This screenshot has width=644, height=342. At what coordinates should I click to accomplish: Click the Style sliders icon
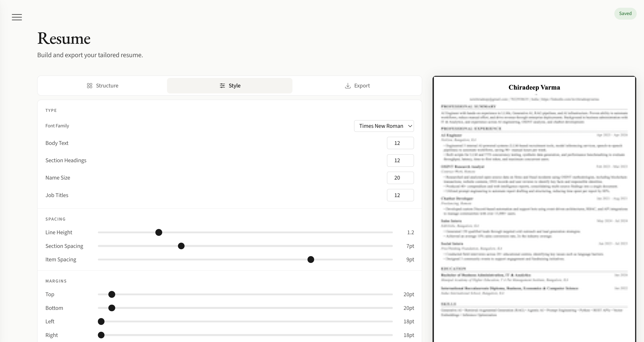coord(222,86)
